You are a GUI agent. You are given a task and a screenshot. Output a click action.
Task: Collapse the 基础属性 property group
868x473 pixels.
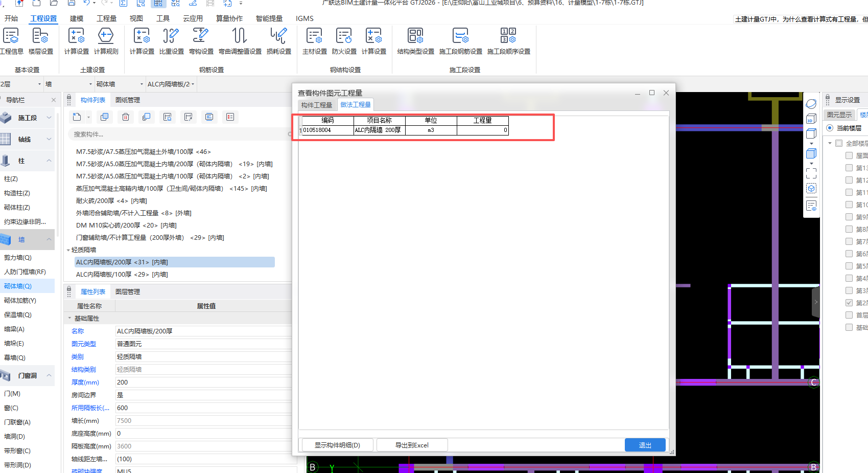[70, 319]
